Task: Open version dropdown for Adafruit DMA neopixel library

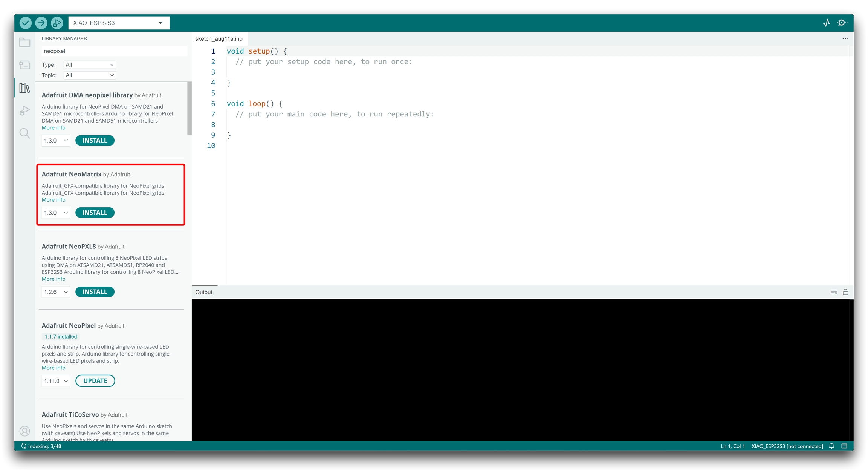Action: click(x=56, y=141)
